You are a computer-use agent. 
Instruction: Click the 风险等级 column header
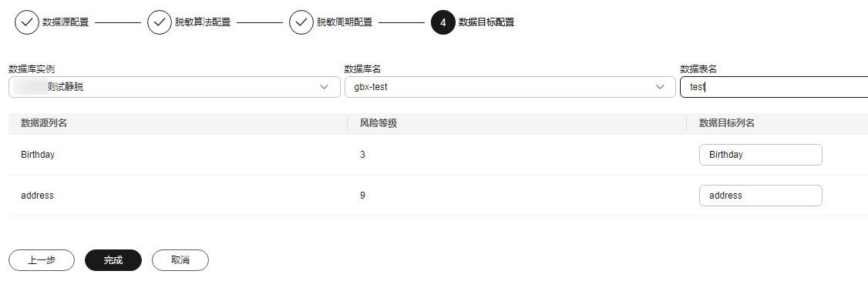point(378,123)
